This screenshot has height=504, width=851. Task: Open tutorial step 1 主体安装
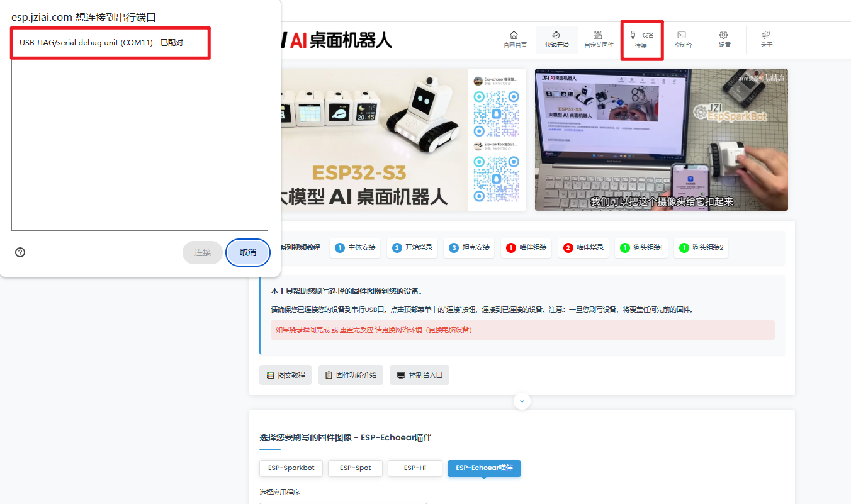pos(356,248)
